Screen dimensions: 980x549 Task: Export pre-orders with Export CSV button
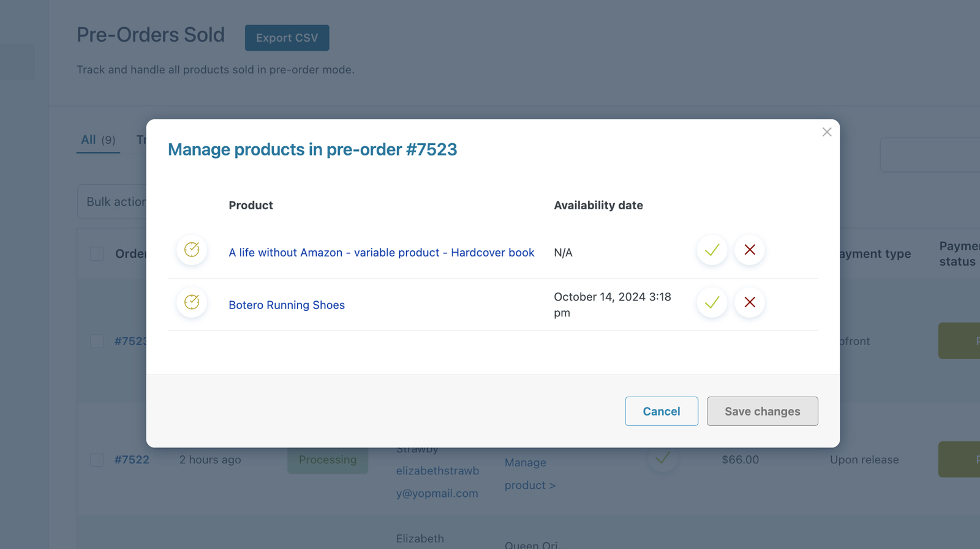tap(287, 38)
